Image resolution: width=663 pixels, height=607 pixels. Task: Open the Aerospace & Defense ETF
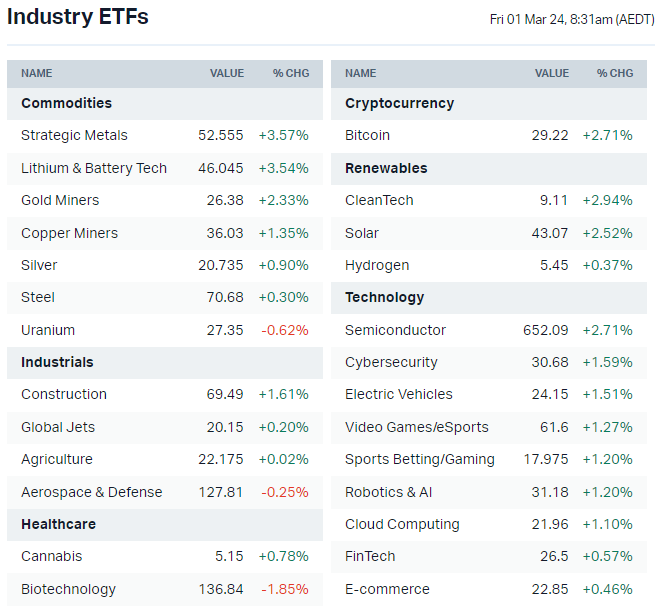91,492
